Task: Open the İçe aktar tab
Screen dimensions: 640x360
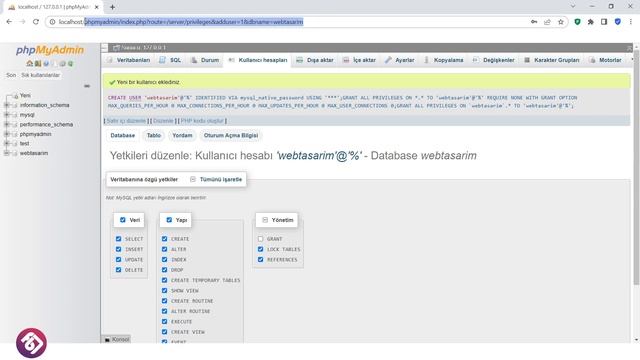Action: point(359,60)
